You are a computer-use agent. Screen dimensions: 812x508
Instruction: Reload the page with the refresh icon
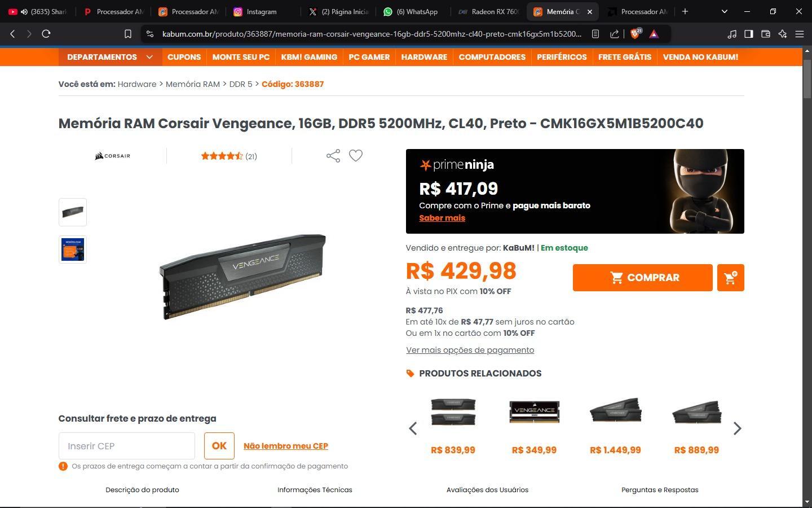[x=46, y=34]
